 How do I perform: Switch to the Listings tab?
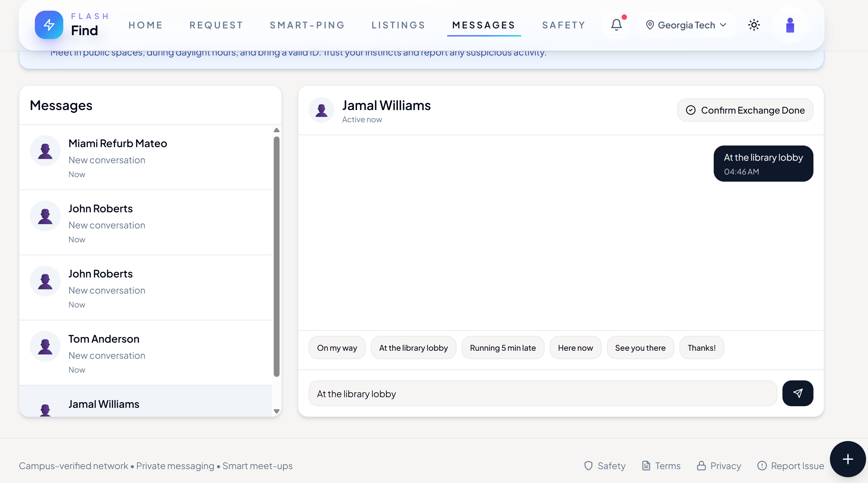pyautogui.click(x=398, y=25)
